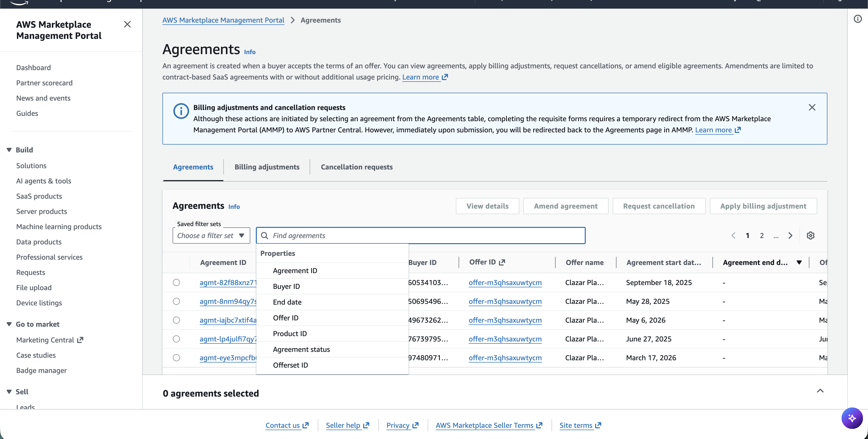868x439 pixels.
Task: Open the info panel icon at top right
Action: pos(858,19)
